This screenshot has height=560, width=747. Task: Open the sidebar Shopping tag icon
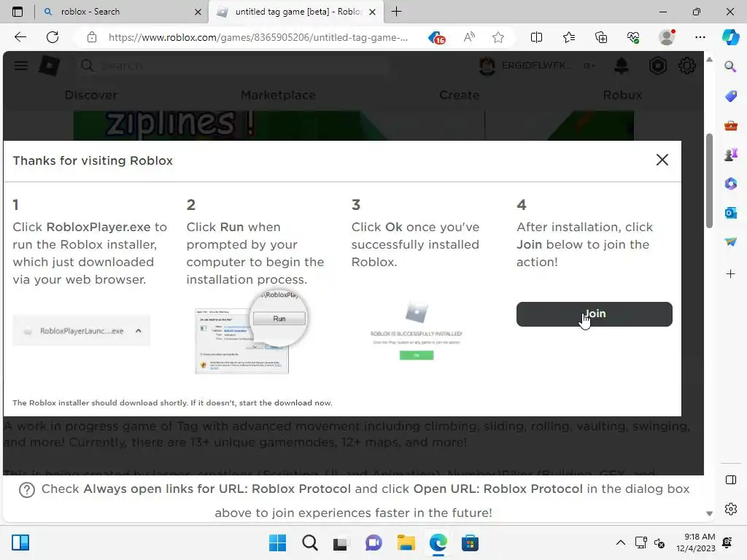pyautogui.click(x=730, y=96)
